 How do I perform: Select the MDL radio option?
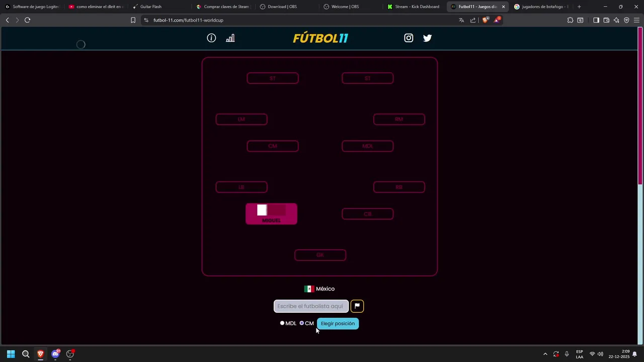pos(282,323)
